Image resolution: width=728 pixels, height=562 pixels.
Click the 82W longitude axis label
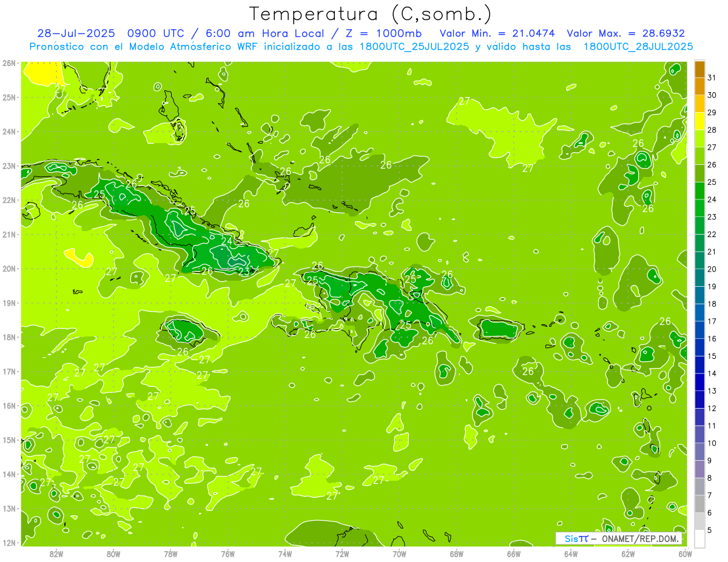pyautogui.click(x=56, y=554)
